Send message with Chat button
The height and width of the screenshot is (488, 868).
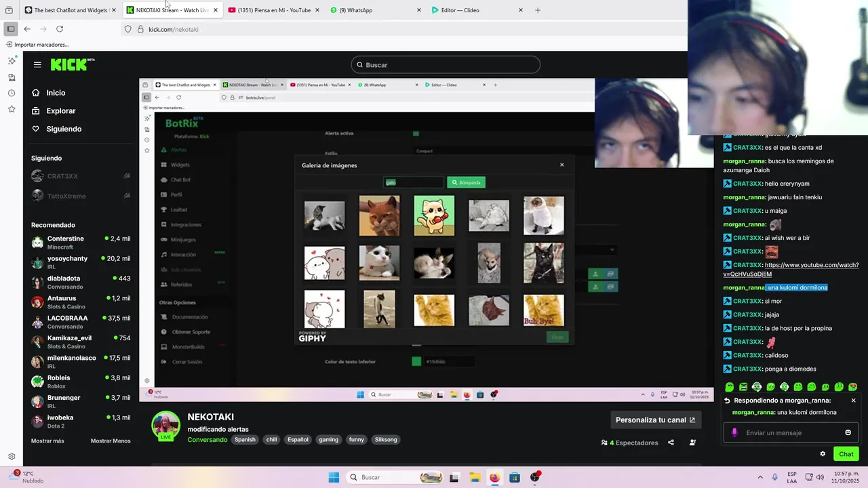[x=846, y=454]
